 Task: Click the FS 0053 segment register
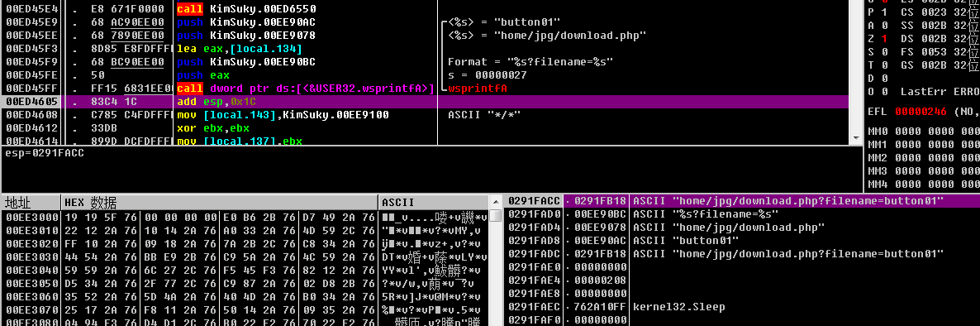pyautogui.click(x=925, y=52)
